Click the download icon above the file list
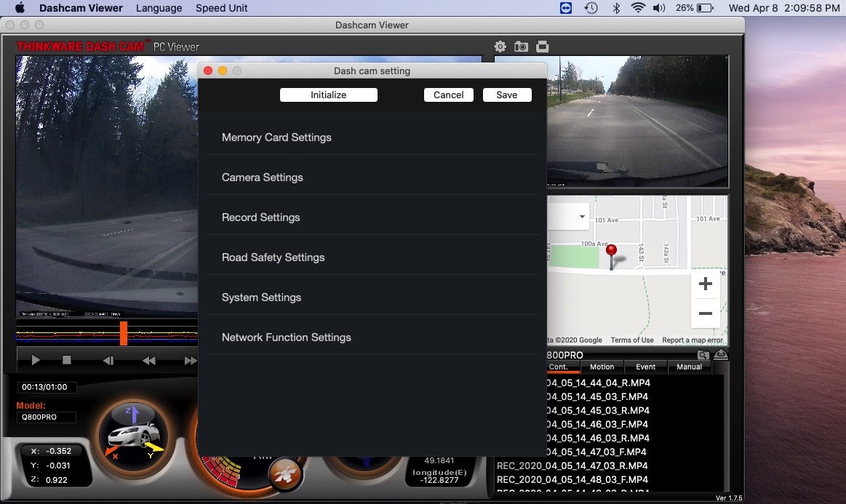Viewport: 846px width, 504px height. [721, 354]
